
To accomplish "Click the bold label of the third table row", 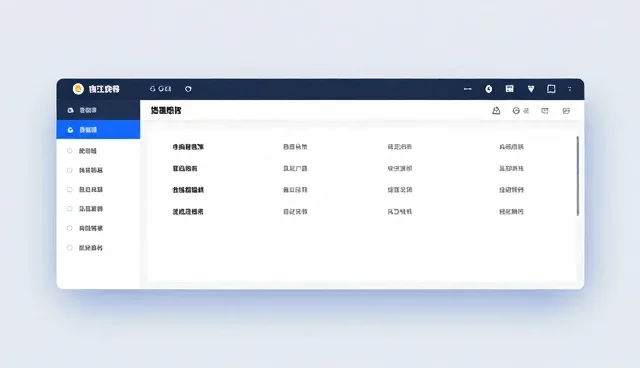I will pyautogui.click(x=188, y=190).
